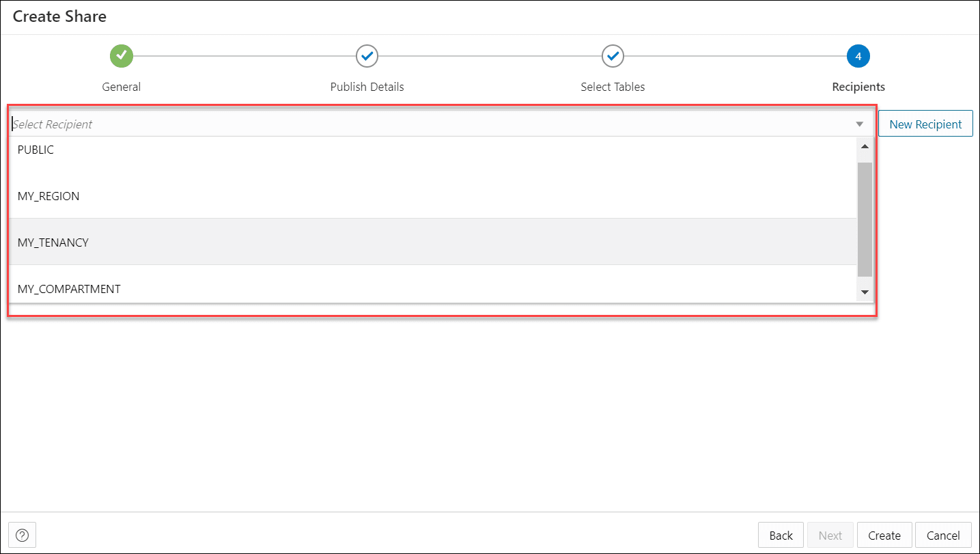Click the scrollbar up arrow

point(864,146)
